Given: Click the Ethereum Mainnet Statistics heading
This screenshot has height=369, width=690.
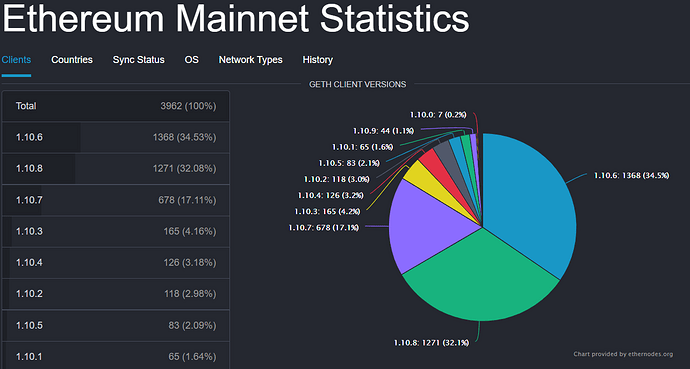Looking at the screenshot, I should coord(236,18).
